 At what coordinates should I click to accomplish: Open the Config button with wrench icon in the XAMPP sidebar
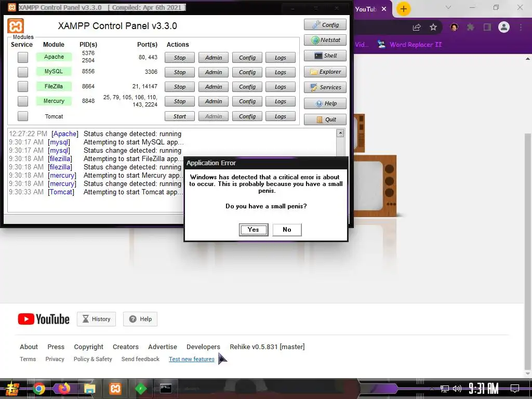[x=325, y=25]
